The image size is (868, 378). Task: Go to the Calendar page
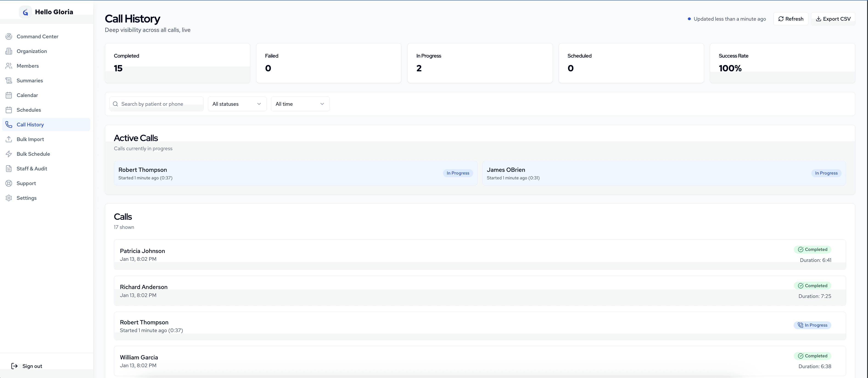(x=27, y=95)
